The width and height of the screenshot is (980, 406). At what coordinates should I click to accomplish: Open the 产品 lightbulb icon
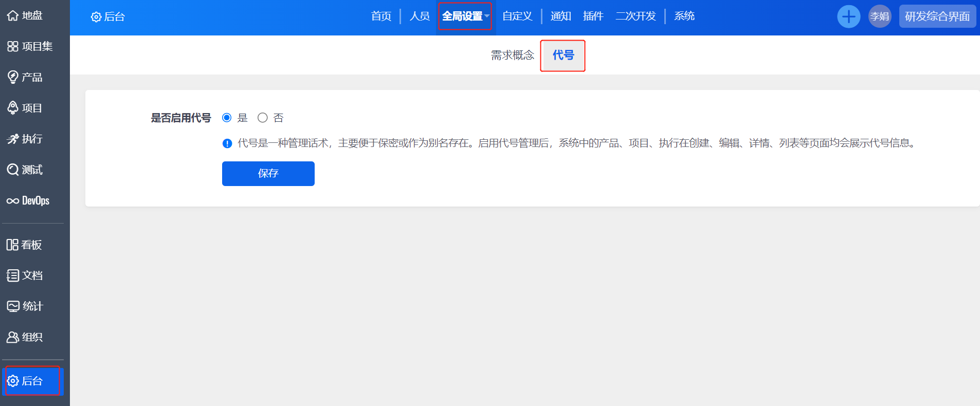13,77
